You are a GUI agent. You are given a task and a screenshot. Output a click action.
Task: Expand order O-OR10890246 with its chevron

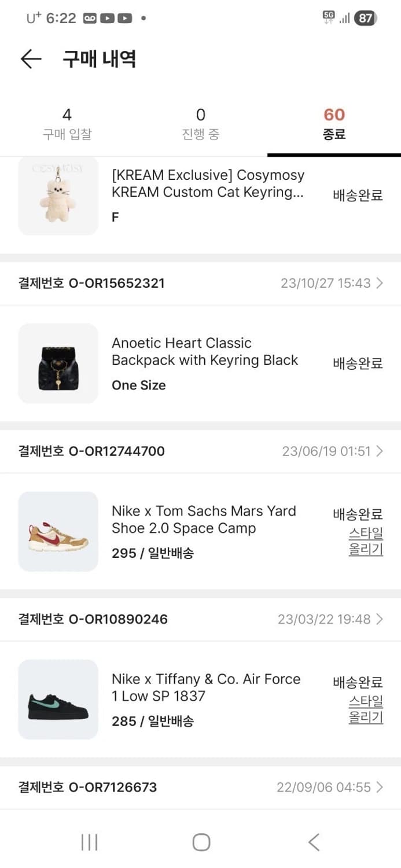(379, 619)
